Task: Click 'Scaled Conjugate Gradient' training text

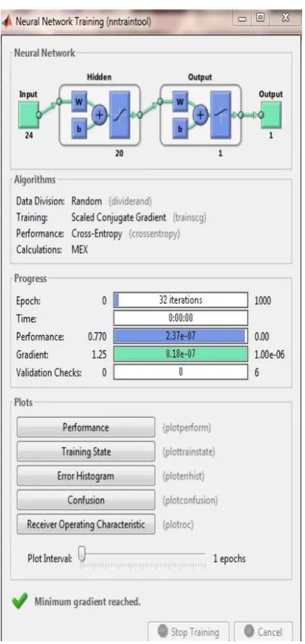Action: [x=119, y=217]
